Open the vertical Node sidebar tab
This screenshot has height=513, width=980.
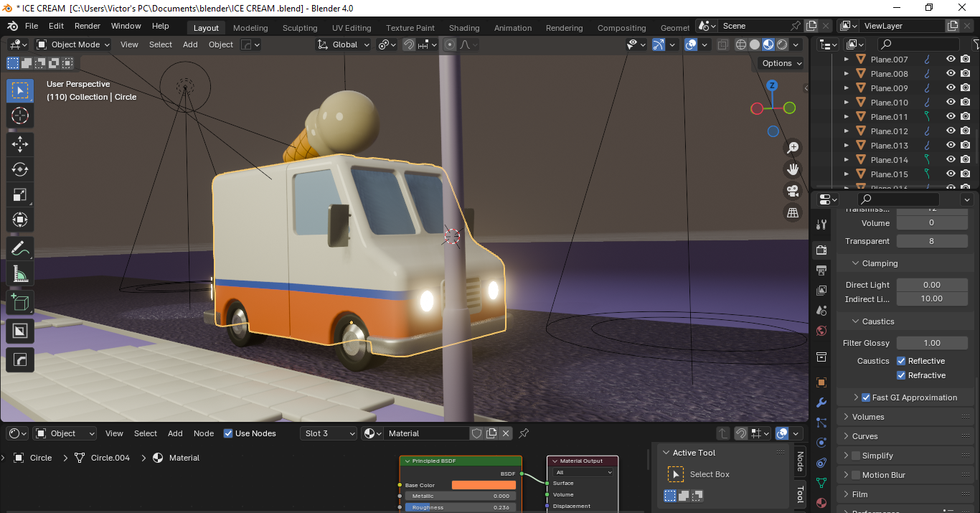pyautogui.click(x=801, y=461)
